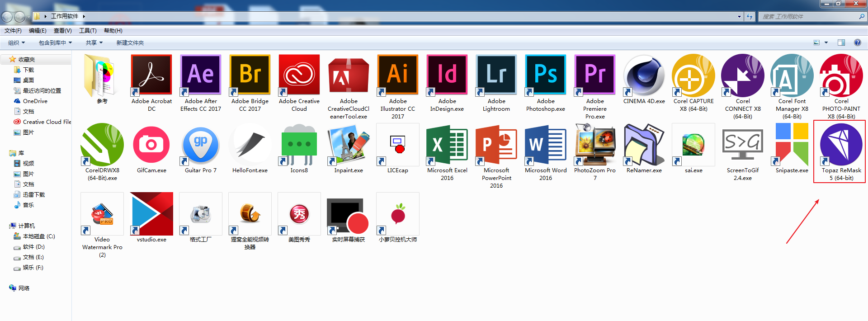Open the 编辑(E) menu
The height and width of the screenshot is (321, 868).
point(38,31)
